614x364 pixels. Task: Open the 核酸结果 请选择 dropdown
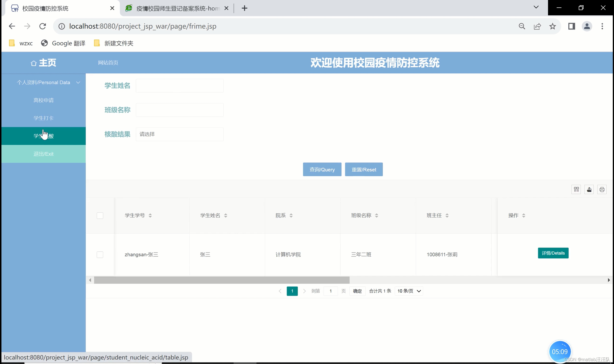[x=179, y=134]
